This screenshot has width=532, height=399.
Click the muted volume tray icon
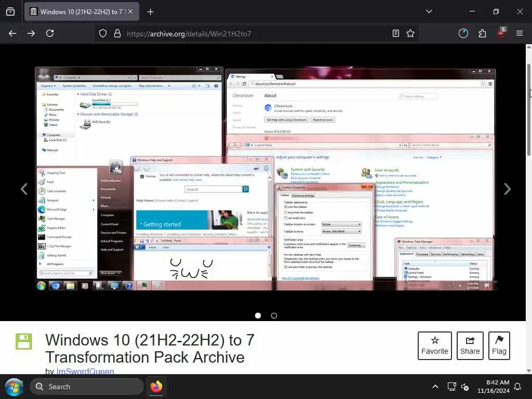click(465, 387)
